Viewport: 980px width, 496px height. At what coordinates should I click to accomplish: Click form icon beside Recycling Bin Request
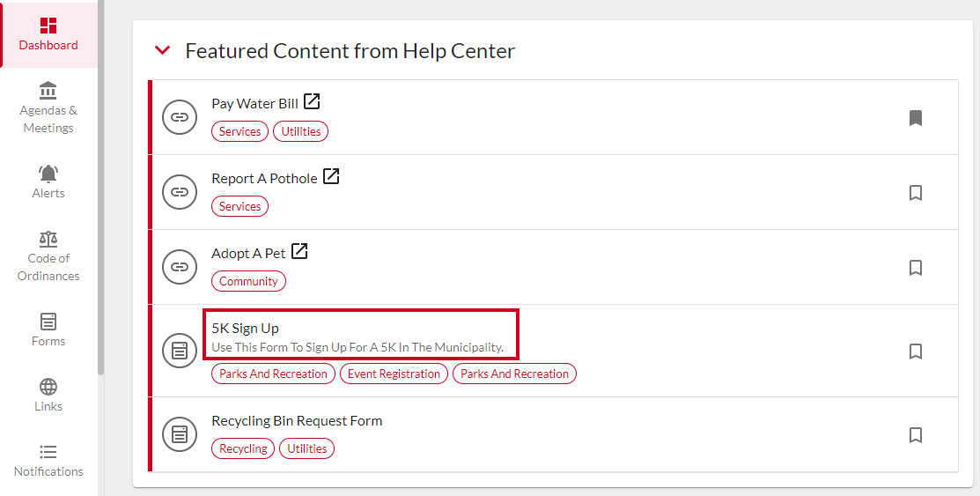click(180, 434)
